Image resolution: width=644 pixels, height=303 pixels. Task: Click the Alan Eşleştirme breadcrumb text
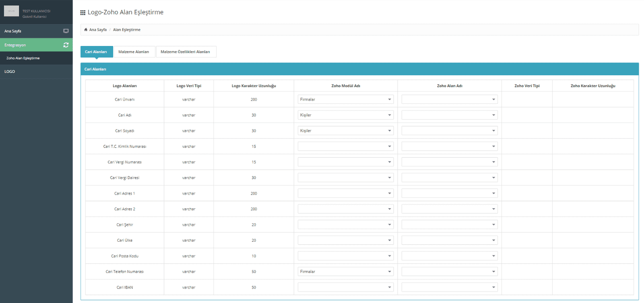tap(127, 30)
